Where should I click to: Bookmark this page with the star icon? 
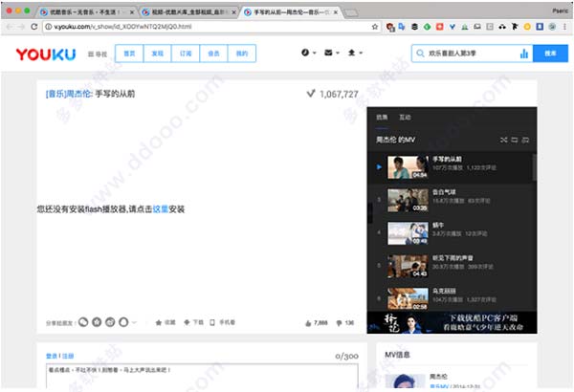(x=375, y=27)
